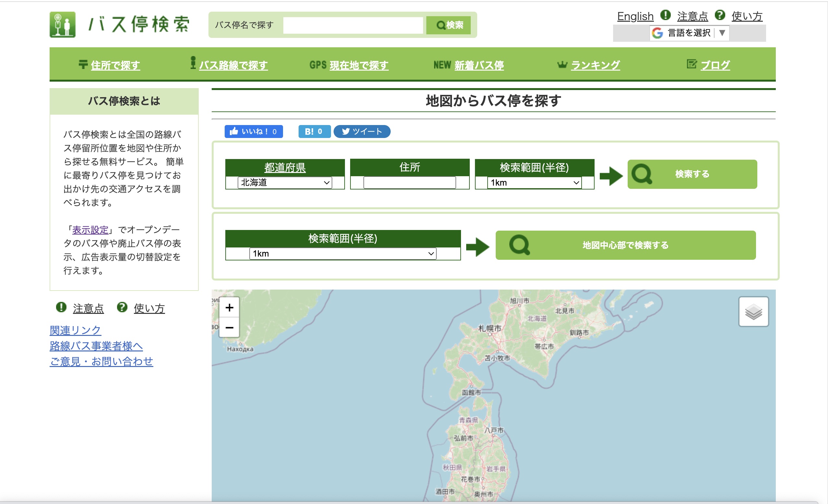Expand the Google 言語を選択 language selector
828x504 pixels.
689,33
